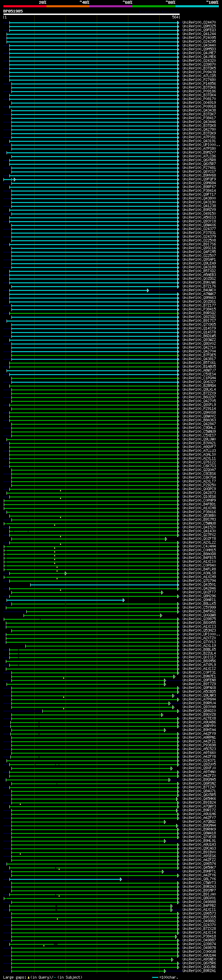The width and height of the screenshot is (222, 980).
Task: Select the UniRef100_Q42780 label
Action: pos(199,129)
